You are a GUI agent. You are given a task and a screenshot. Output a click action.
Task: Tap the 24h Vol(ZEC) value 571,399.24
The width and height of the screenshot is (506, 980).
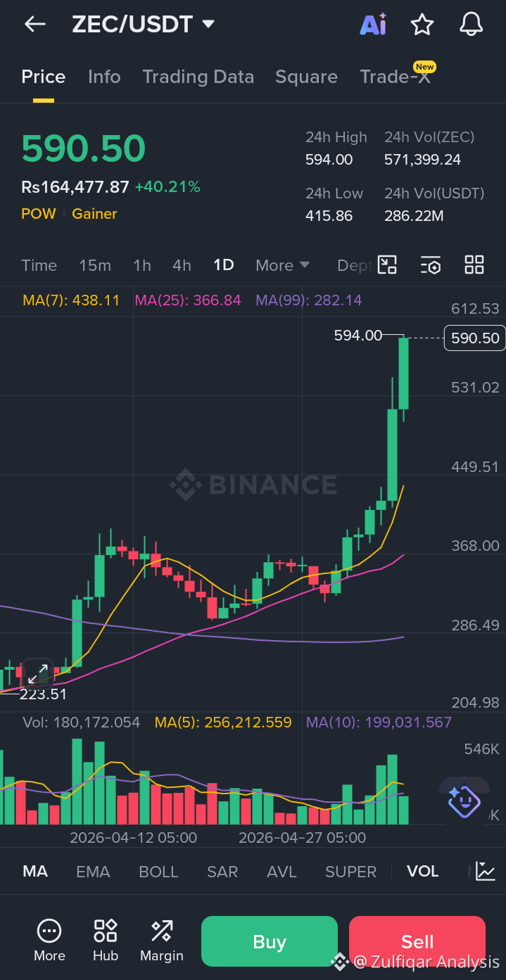(422, 160)
